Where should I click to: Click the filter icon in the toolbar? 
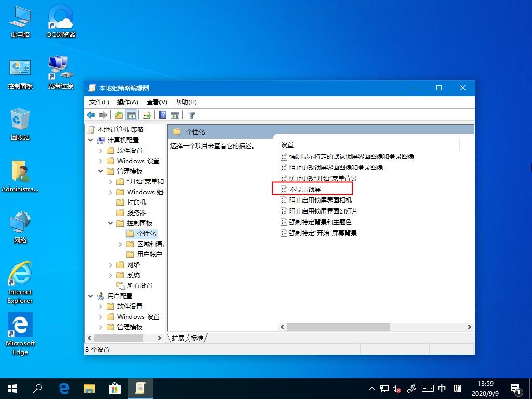(191, 115)
